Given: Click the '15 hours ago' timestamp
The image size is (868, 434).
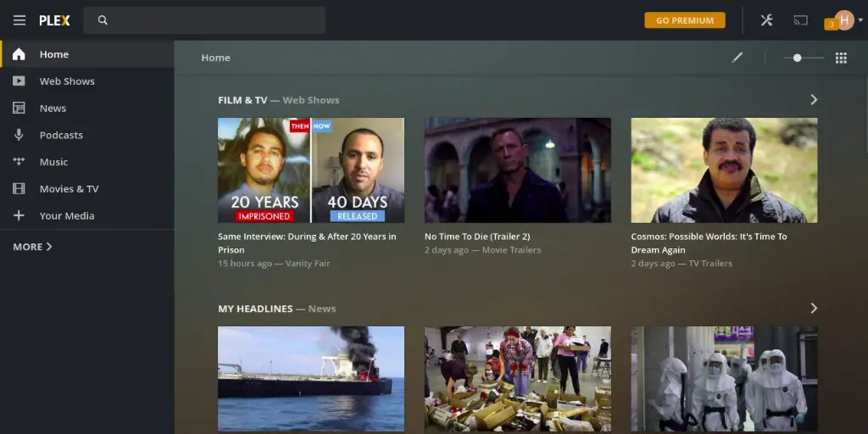Looking at the screenshot, I should [x=245, y=264].
